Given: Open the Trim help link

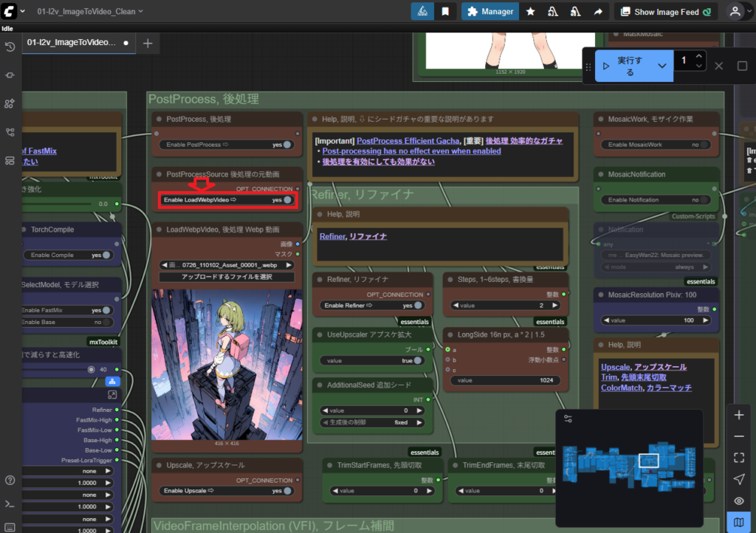Looking at the screenshot, I should coord(608,376).
